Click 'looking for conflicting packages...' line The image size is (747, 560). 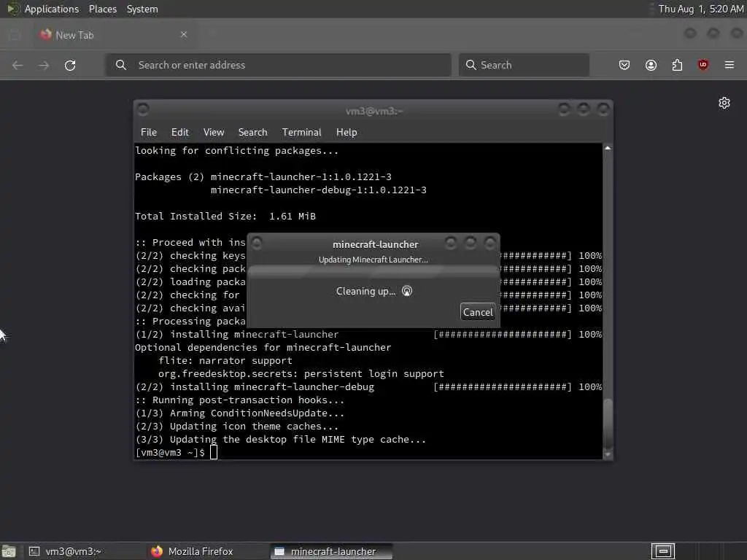(x=237, y=151)
